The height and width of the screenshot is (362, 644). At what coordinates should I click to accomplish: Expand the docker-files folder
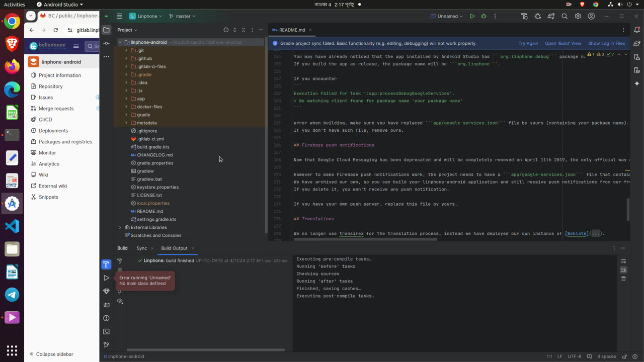126,107
